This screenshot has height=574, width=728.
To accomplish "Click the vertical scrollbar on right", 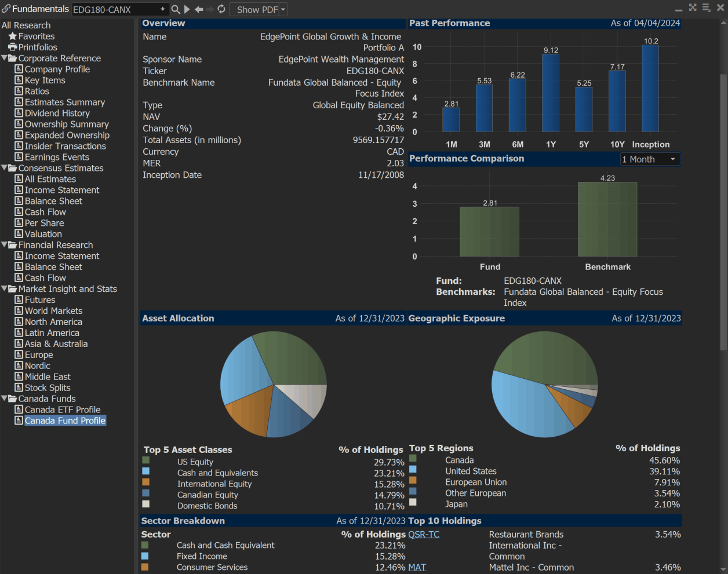I will pos(723,212).
